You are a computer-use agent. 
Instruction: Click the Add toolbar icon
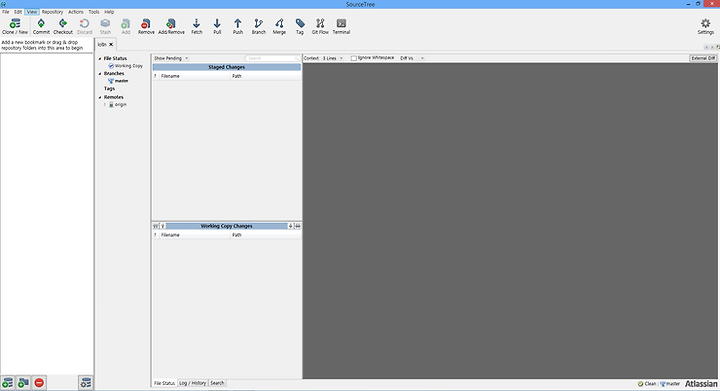125,26
